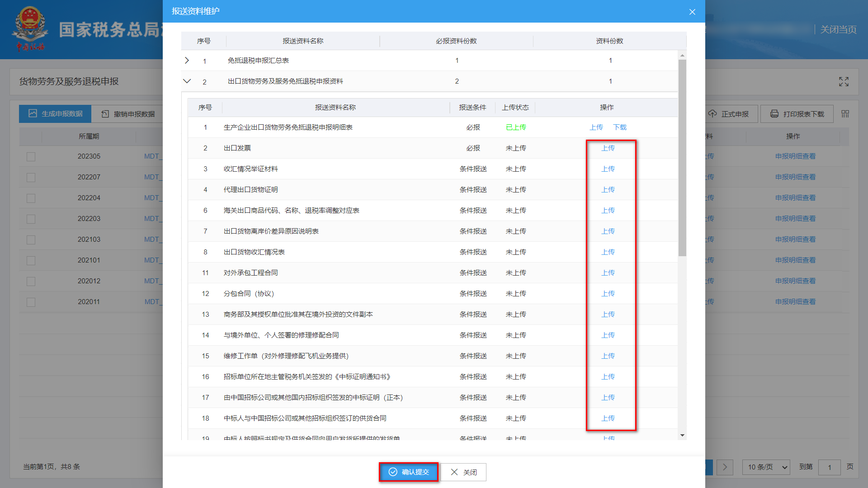The height and width of the screenshot is (488, 868).
Task: Expand row 免抵退税申报汇总表
Action: pos(187,60)
